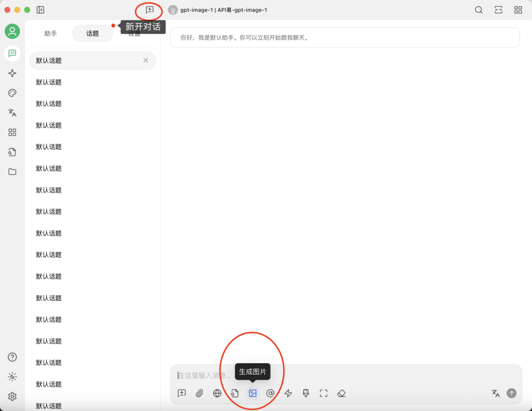The height and width of the screenshot is (411, 532).
Task: Open message search with the magnifier icon
Action: (478, 10)
